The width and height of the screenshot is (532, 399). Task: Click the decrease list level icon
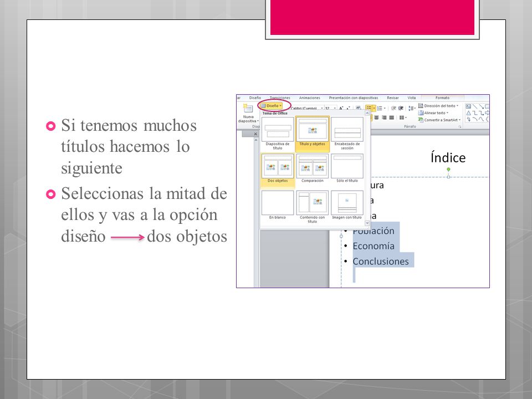click(x=393, y=108)
